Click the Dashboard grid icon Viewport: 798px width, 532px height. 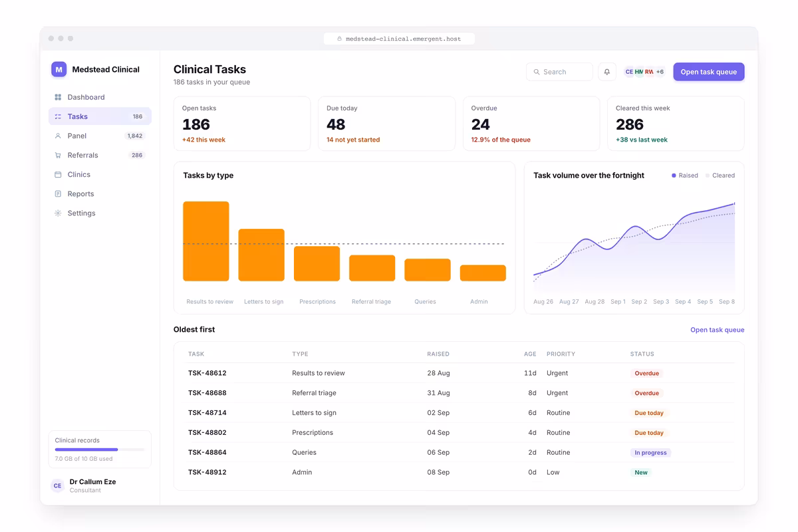pos(58,97)
